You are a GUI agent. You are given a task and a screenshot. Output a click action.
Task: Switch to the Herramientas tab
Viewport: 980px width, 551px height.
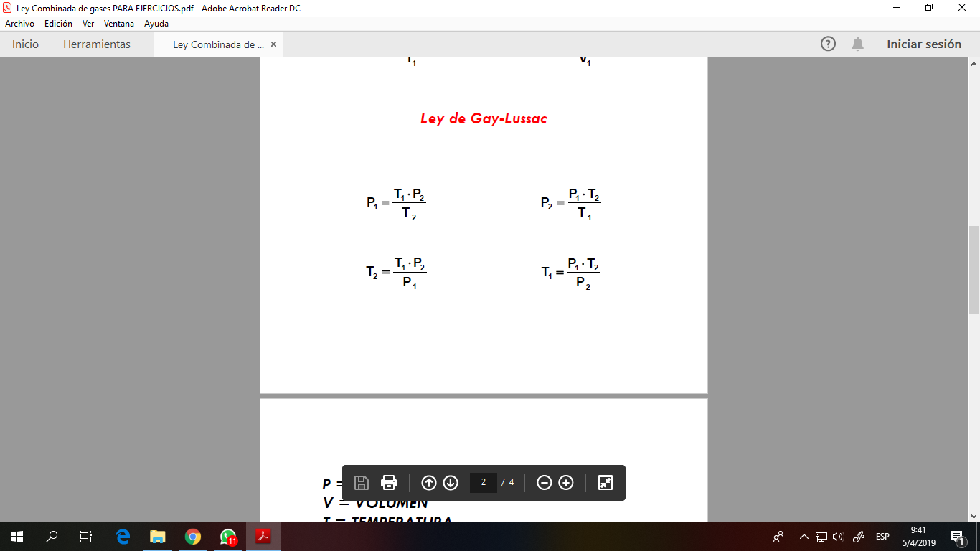[97, 44]
